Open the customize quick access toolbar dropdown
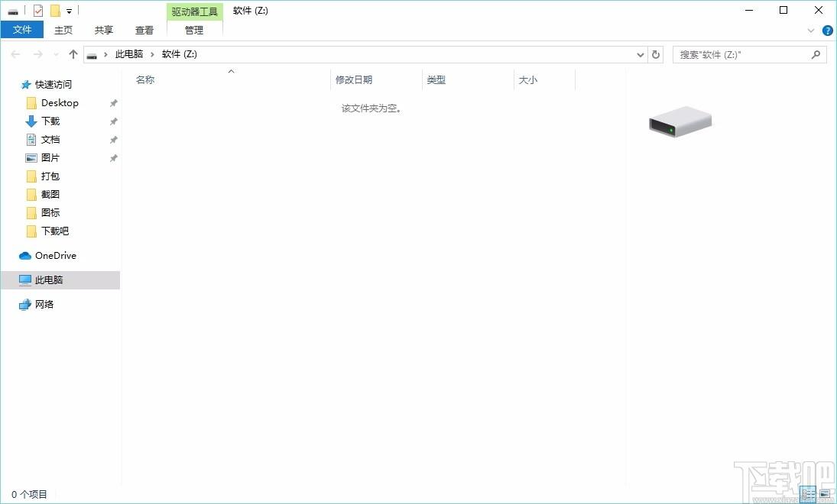 coord(69,11)
